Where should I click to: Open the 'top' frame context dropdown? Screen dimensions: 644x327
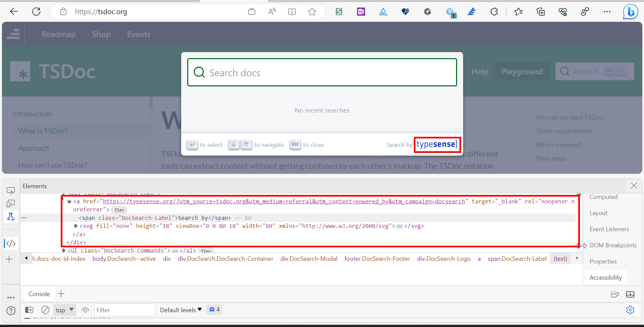[x=64, y=310]
